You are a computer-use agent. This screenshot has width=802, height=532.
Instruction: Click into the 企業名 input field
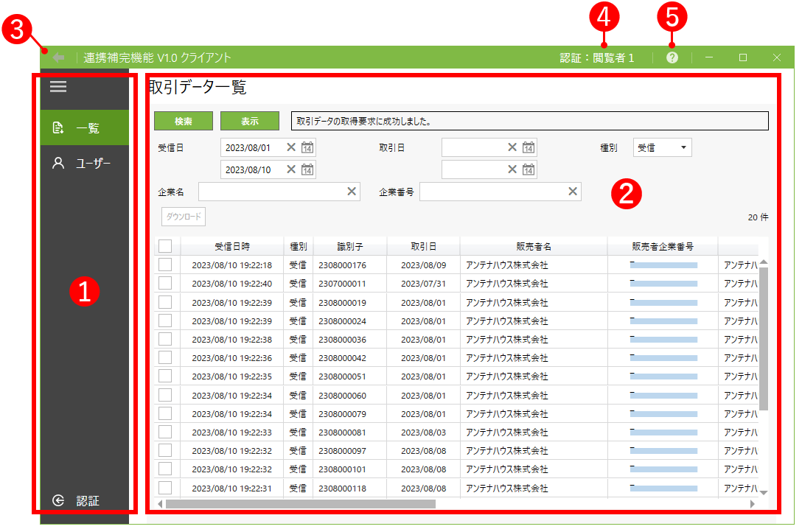coord(270,192)
